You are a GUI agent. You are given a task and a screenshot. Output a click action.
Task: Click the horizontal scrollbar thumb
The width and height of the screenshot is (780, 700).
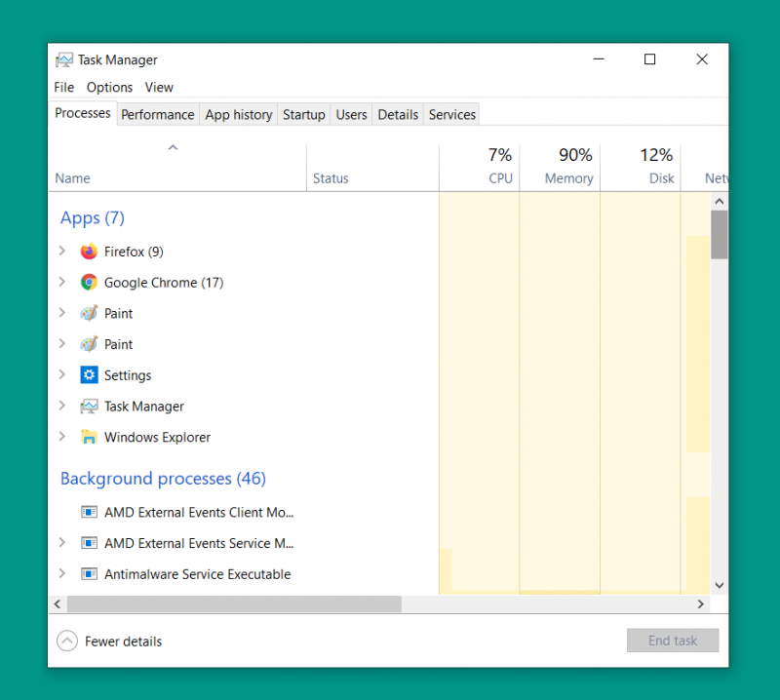pyautogui.click(x=234, y=604)
